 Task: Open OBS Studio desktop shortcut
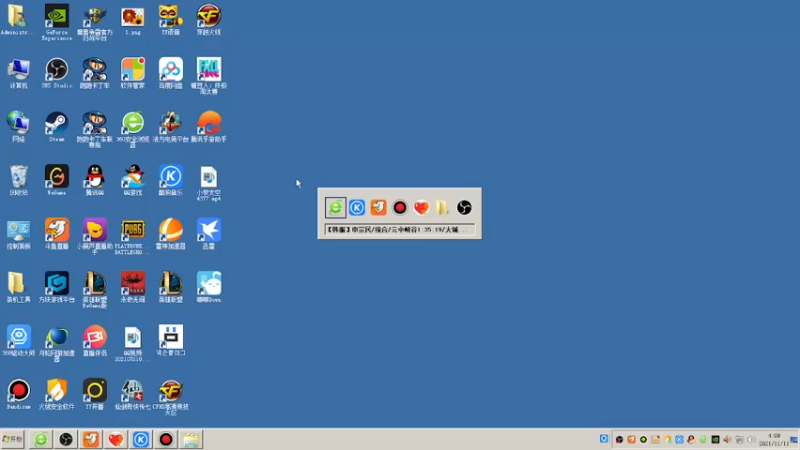(57, 71)
